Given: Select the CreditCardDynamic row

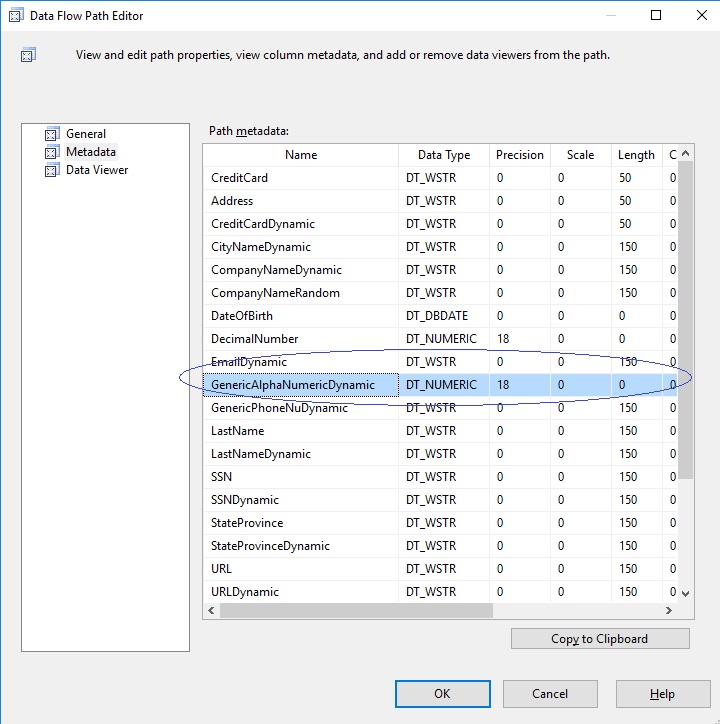Looking at the screenshot, I should click(x=440, y=224).
